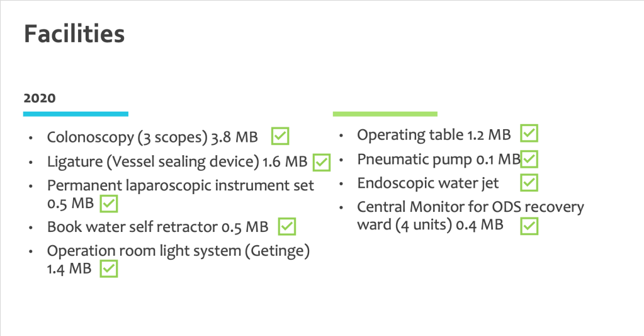Toggle the Operation room light system checkbox
Screen dimensions: 644x336
coord(110,269)
